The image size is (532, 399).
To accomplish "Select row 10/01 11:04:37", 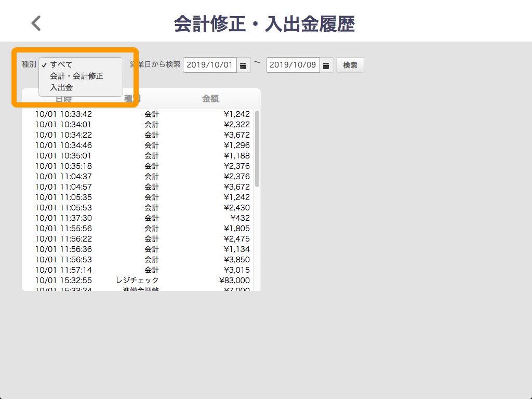I will tap(137, 177).
